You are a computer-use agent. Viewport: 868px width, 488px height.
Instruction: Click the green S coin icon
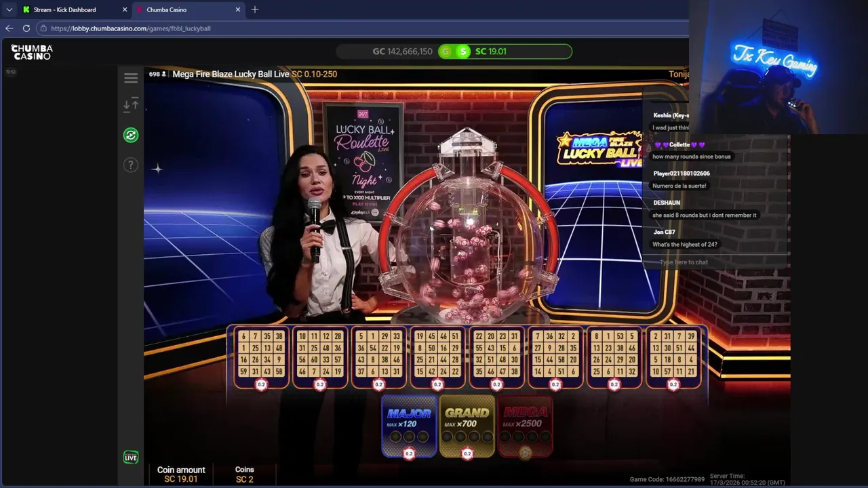point(463,52)
